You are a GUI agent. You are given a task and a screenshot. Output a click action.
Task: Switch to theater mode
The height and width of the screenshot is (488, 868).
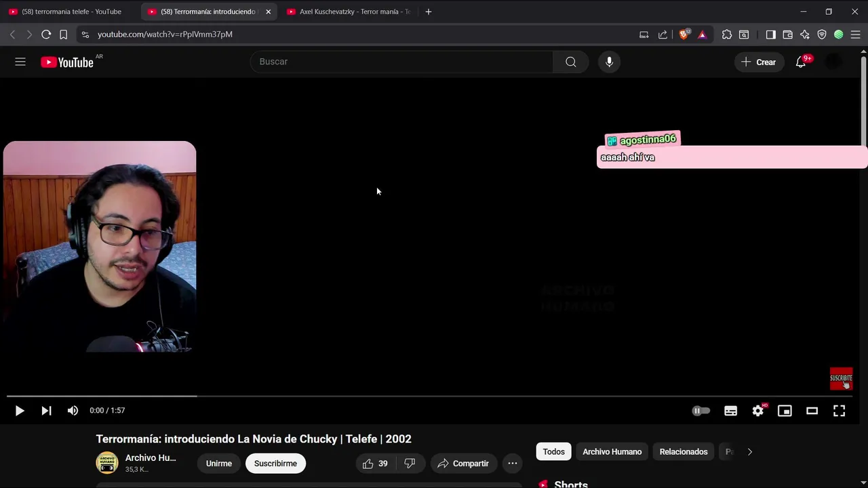812,411
